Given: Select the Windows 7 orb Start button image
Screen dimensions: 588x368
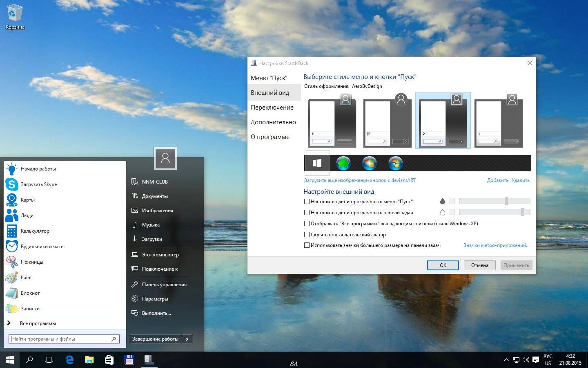Looking at the screenshot, I should click(x=370, y=163).
